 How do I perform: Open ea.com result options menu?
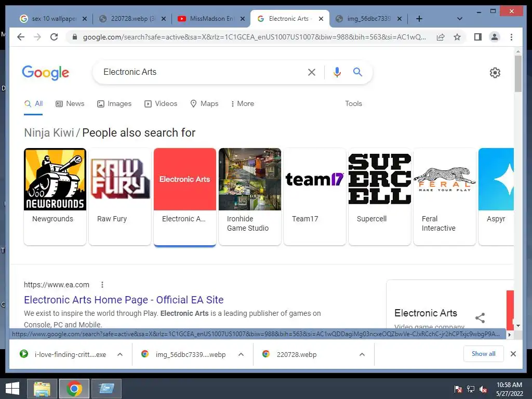click(102, 285)
